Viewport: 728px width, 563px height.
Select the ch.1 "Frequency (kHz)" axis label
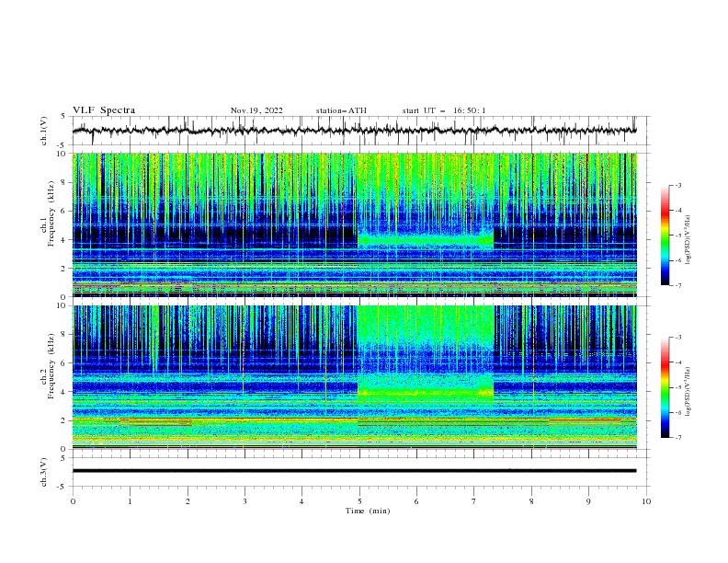tap(51, 212)
